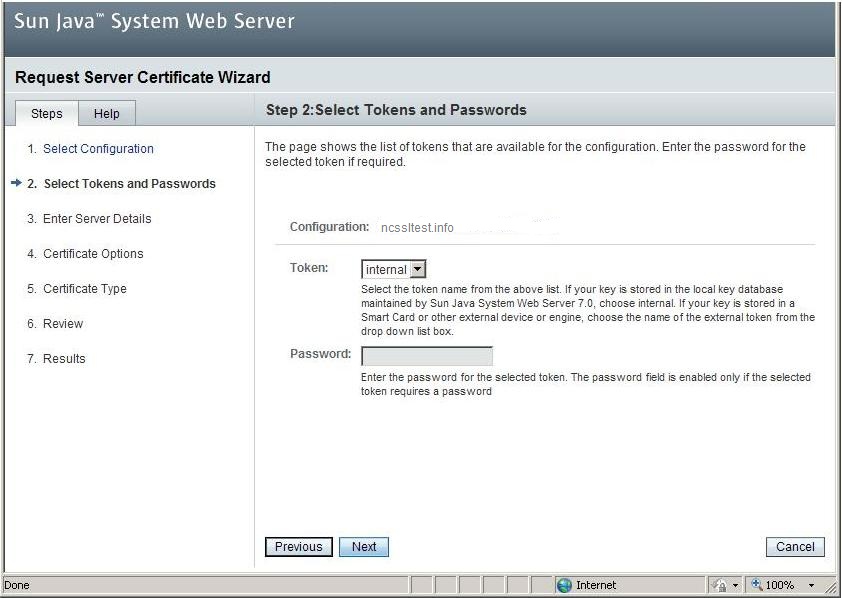Click the Results step in sidebar

click(x=64, y=359)
